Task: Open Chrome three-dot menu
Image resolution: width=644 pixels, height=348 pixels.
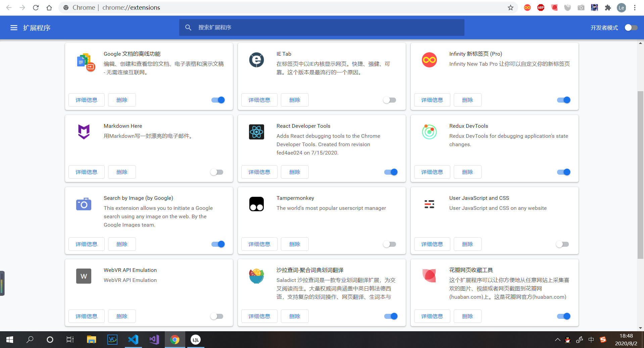Action: click(x=635, y=7)
